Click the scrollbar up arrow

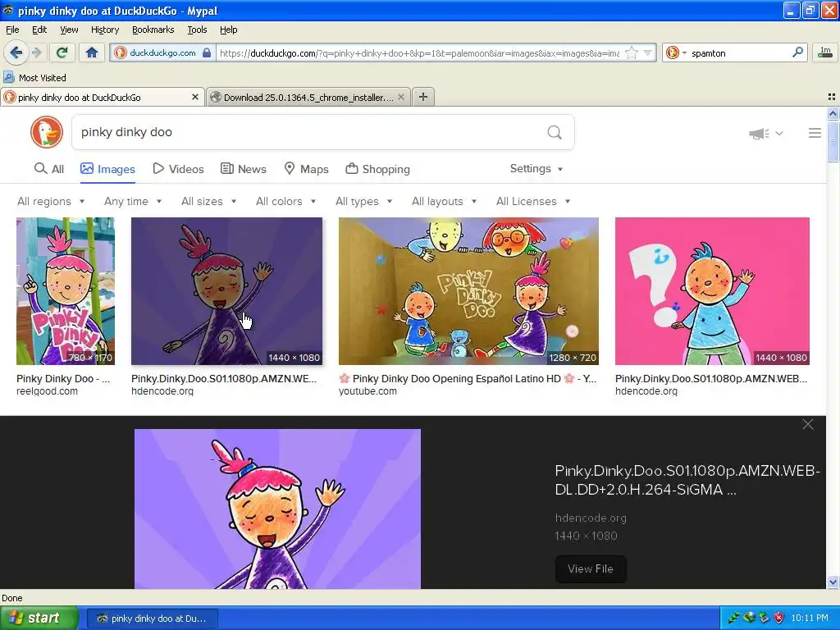point(833,113)
